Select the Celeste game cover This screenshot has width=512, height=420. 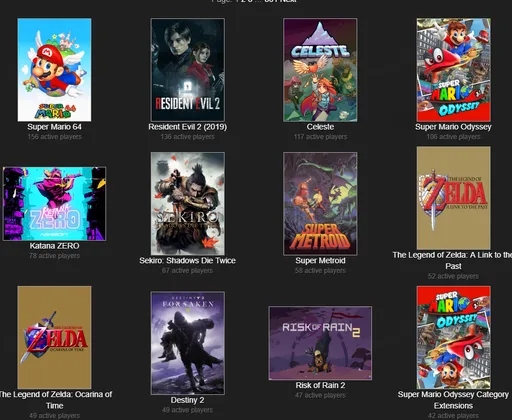click(x=320, y=70)
